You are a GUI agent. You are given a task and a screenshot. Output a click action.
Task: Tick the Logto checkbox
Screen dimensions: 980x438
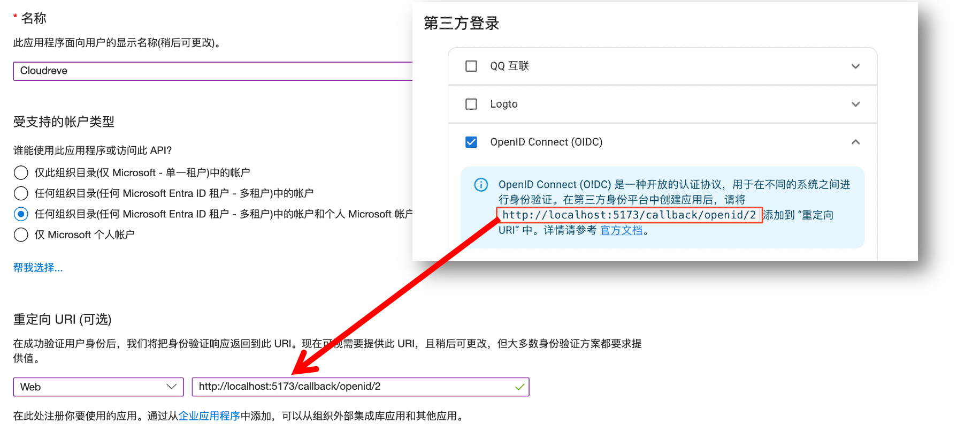coord(471,104)
